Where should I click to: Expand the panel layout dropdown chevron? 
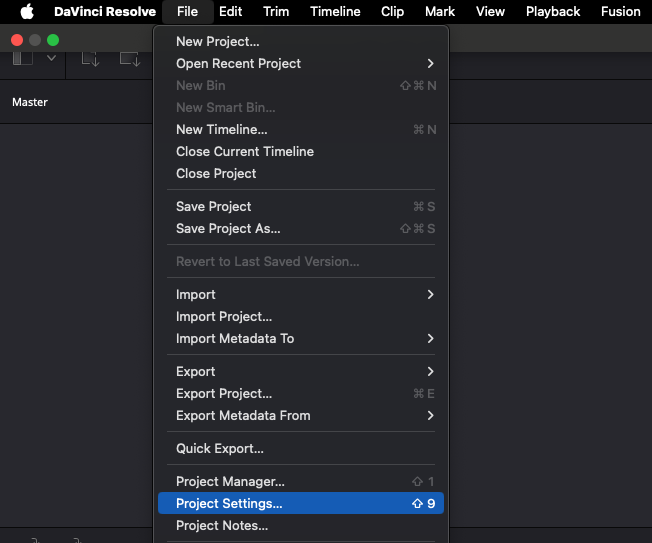coord(51,58)
